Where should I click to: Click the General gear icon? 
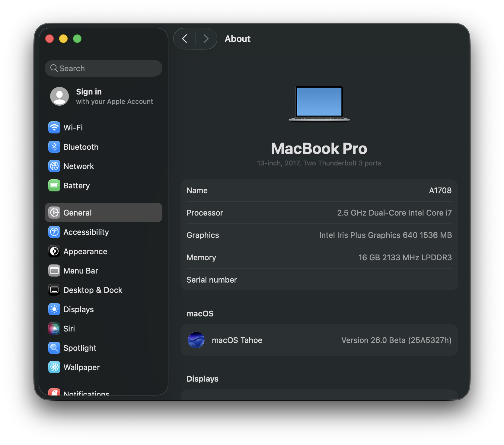point(54,213)
